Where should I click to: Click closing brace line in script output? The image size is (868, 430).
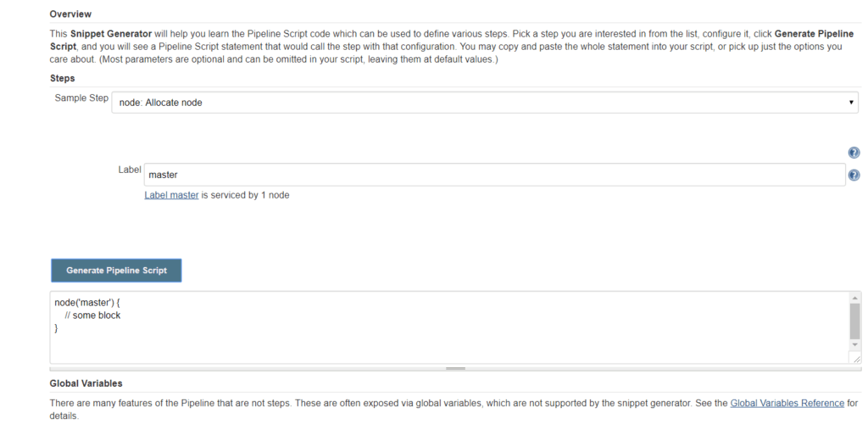(56, 328)
